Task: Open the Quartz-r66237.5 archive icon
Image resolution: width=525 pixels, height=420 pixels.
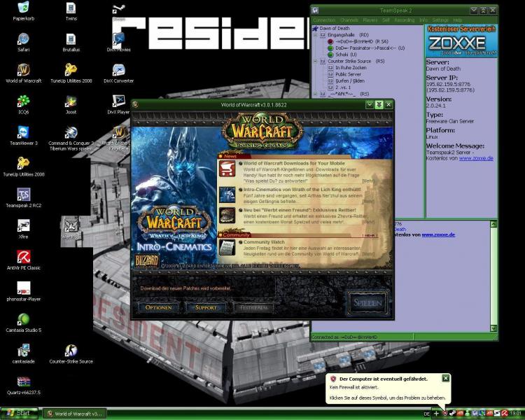Action: (23, 384)
